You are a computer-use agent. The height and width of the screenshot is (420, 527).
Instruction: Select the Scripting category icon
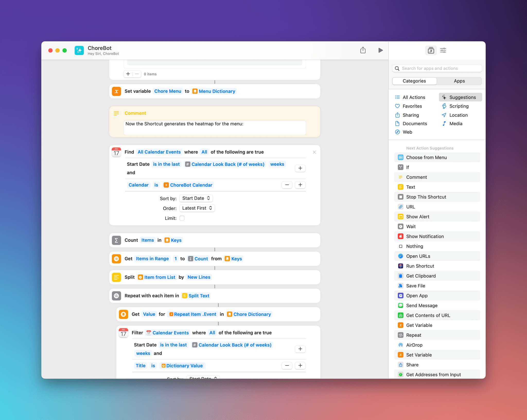(444, 105)
